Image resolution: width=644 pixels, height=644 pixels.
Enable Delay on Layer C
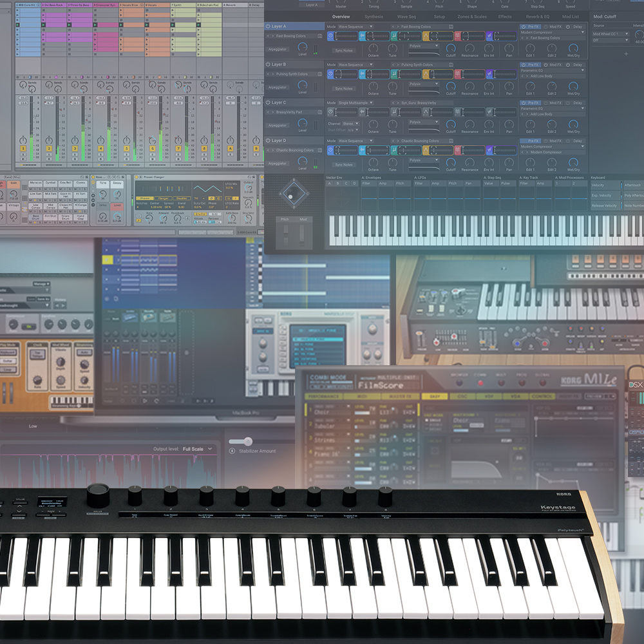575,102
